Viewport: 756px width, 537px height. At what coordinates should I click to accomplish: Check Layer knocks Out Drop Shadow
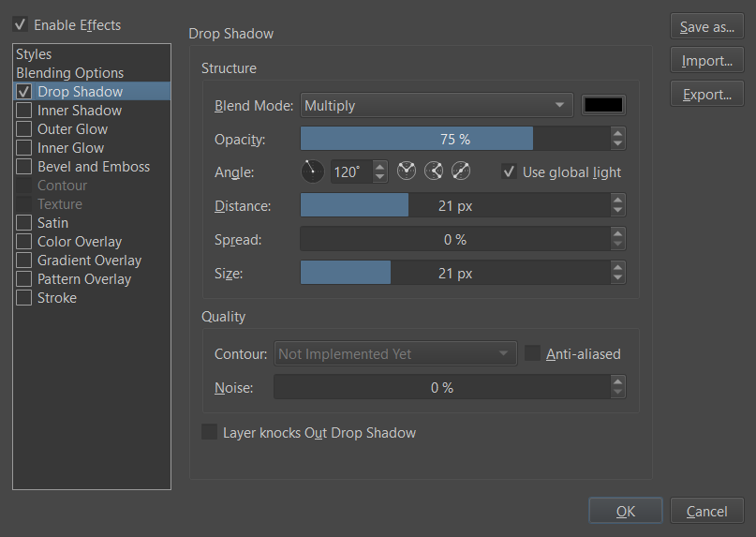(x=210, y=433)
